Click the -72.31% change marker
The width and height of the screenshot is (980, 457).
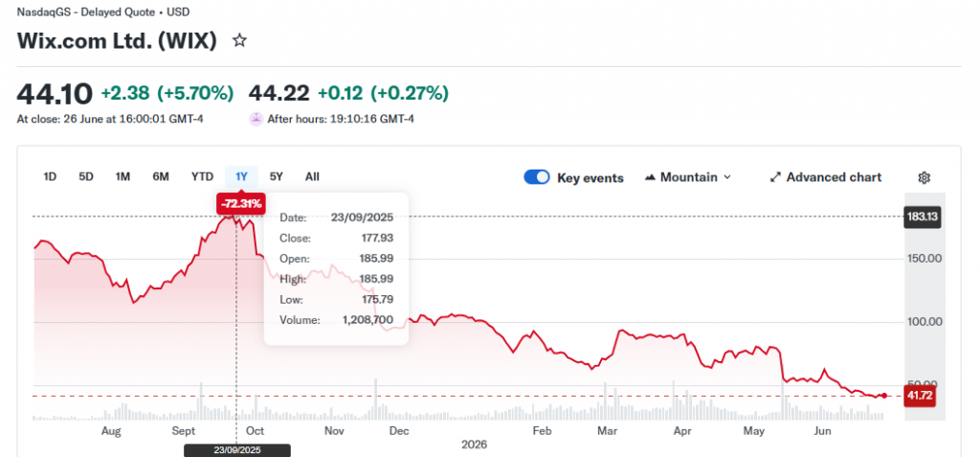point(242,203)
